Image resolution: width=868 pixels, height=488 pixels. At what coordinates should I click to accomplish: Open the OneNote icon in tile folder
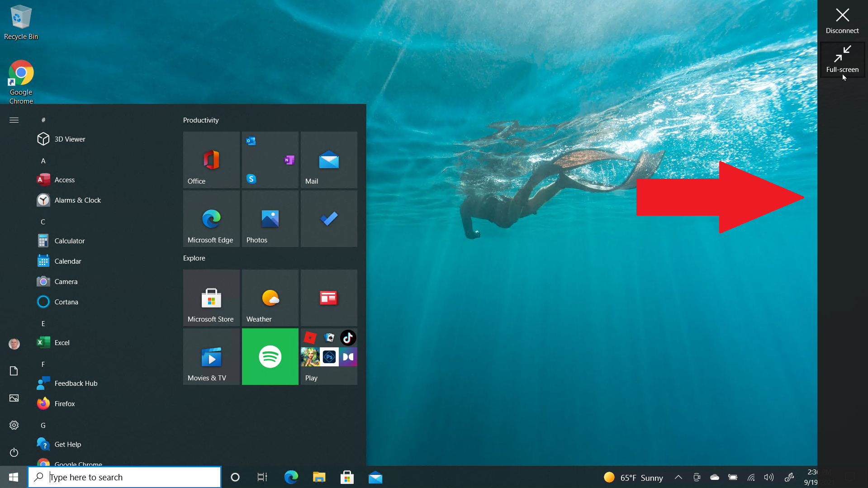click(289, 160)
